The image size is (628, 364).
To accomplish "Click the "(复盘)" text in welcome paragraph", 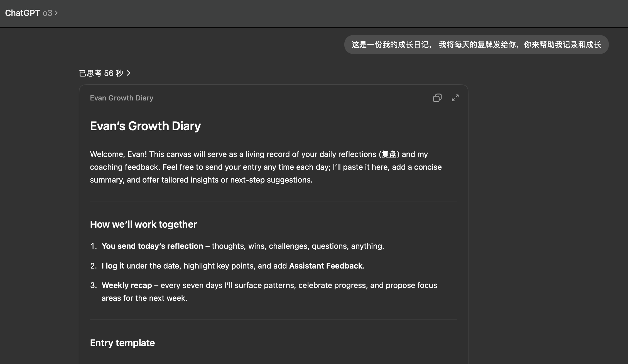I will (x=389, y=154).
